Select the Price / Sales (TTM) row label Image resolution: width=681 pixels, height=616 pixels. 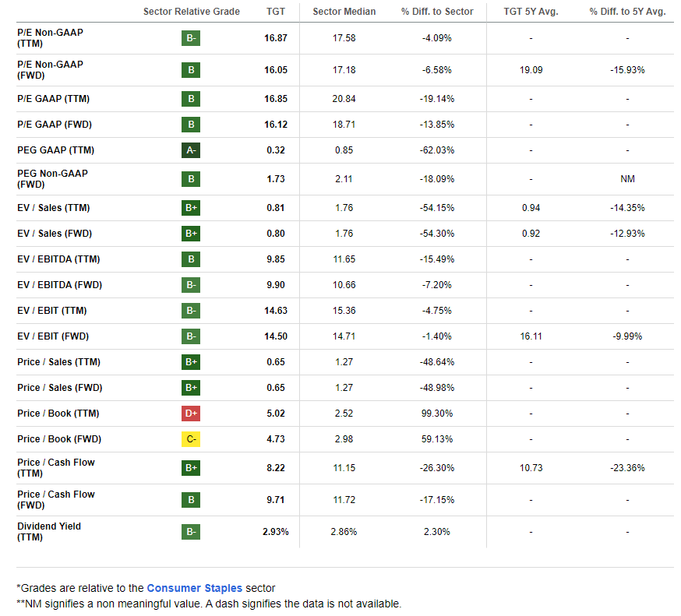[58, 361]
